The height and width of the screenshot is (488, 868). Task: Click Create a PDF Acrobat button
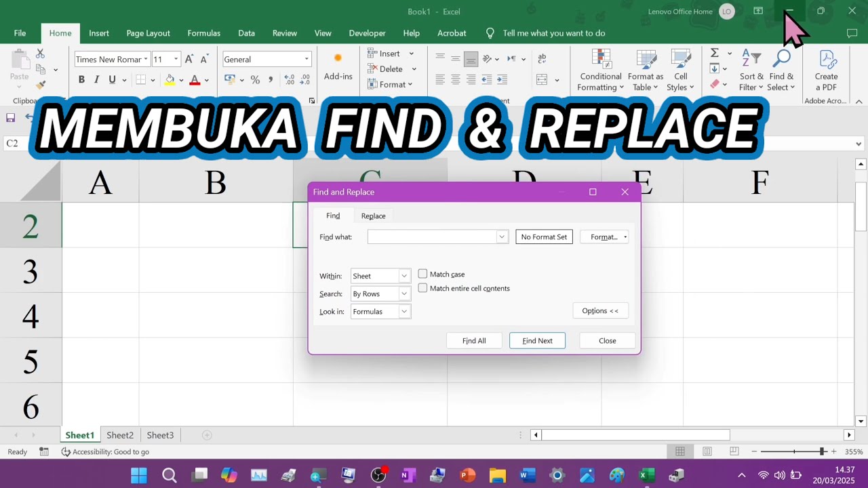coord(826,70)
